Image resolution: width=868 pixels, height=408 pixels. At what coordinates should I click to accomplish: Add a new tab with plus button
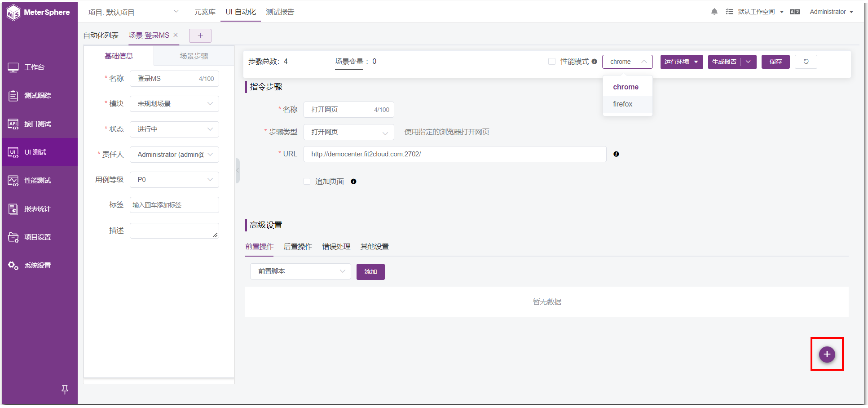[200, 35]
